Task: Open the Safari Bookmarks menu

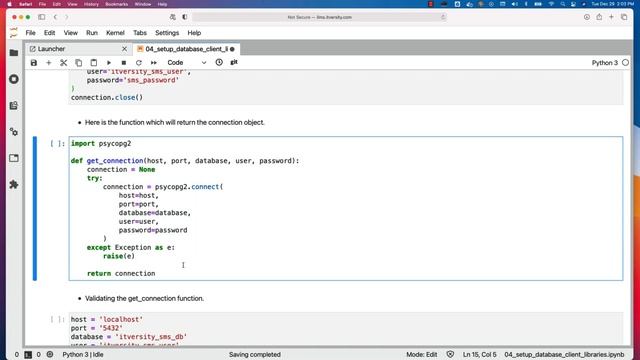Action: pos(117,4)
